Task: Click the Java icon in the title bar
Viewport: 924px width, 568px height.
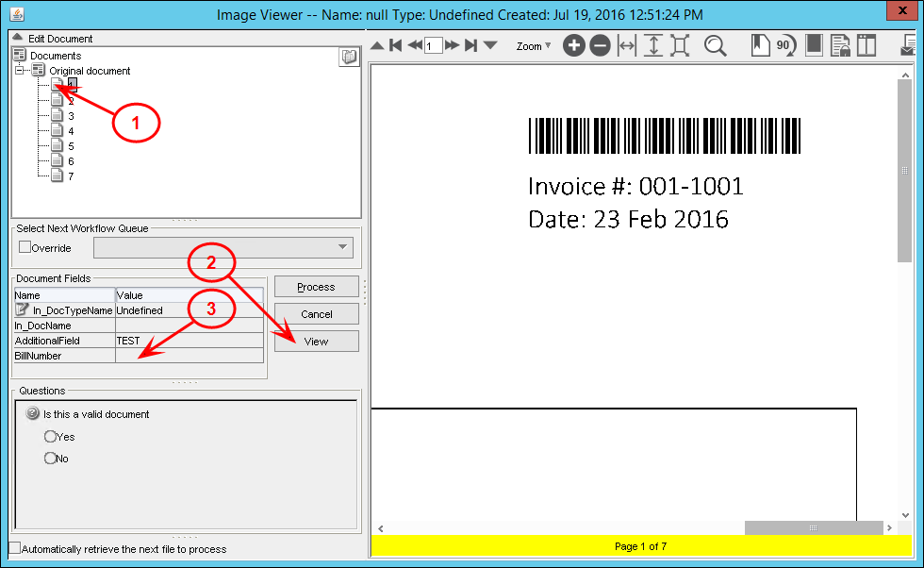Action: [17, 14]
